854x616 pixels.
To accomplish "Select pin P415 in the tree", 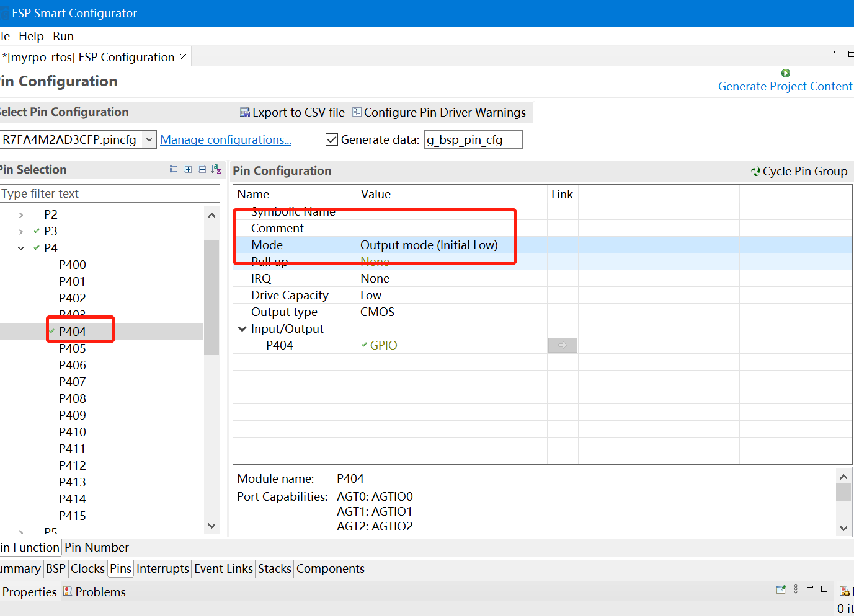I will (x=73, y=516).
